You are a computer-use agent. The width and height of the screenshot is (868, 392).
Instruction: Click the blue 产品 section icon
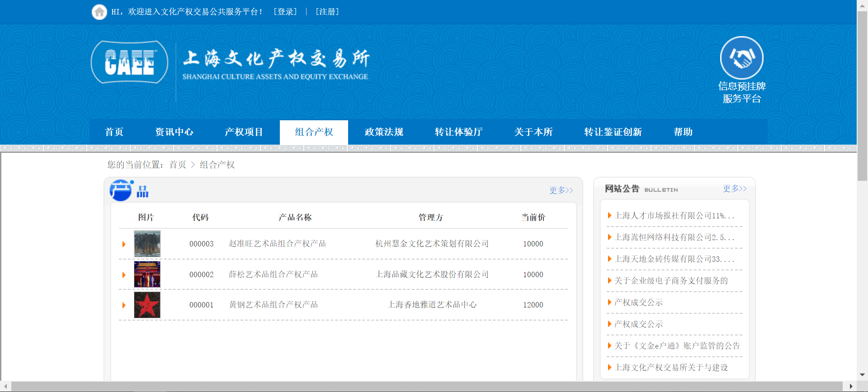(121, 190)
